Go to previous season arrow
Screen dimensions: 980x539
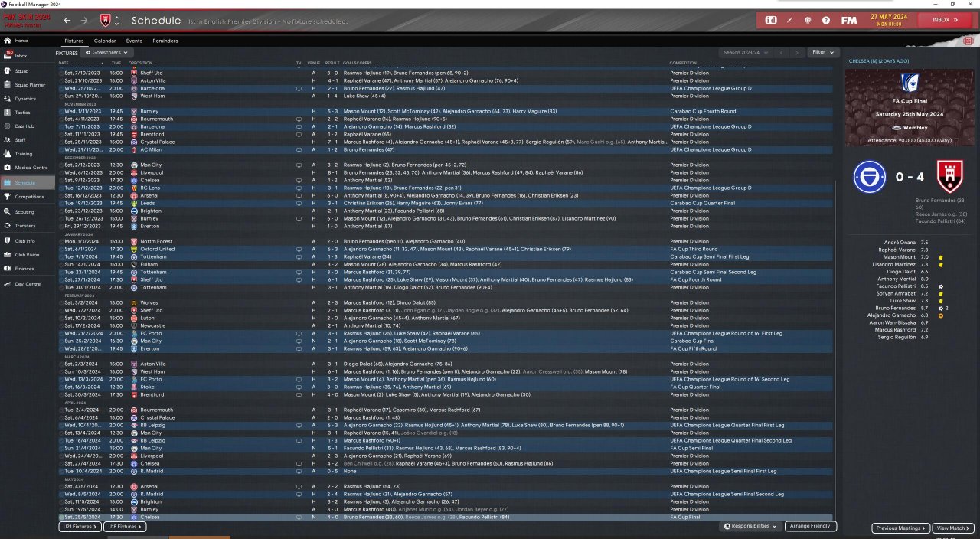[782, 52]
